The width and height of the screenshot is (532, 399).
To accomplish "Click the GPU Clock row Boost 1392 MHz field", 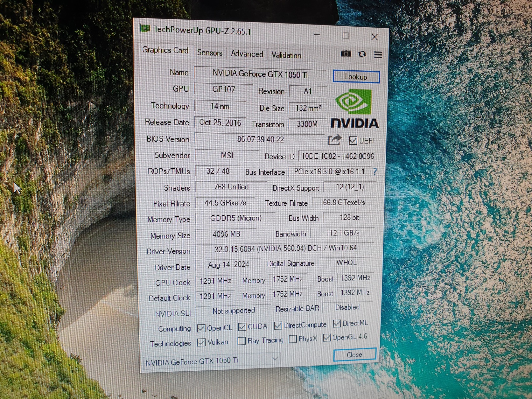I will 355,278.
